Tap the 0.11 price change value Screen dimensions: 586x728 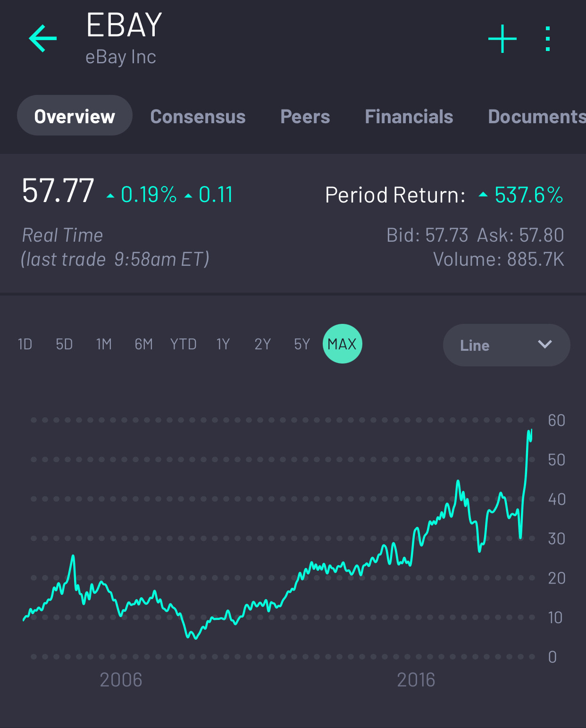click(x=216, y=195)
